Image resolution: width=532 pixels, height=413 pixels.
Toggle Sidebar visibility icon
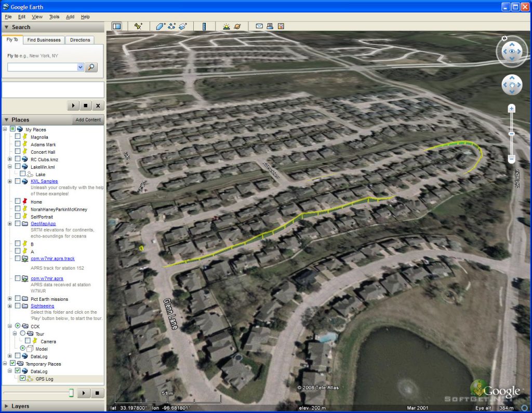coord(116,26)
